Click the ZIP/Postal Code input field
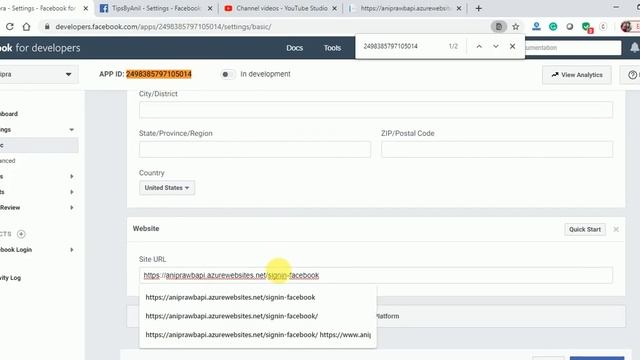This screenshot has height=360, width=640. (x=497, y=149)
